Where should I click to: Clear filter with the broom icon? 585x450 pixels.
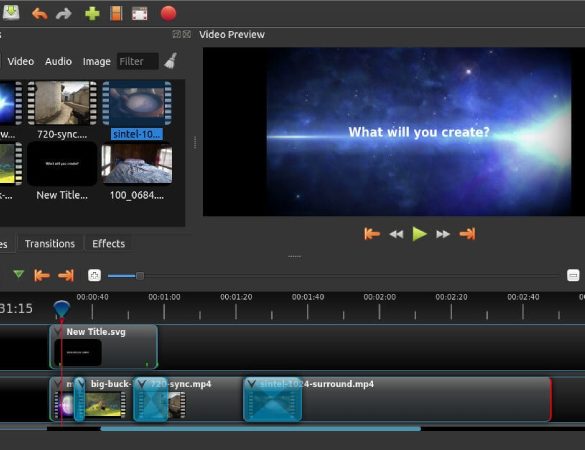(x=171, y=61)
